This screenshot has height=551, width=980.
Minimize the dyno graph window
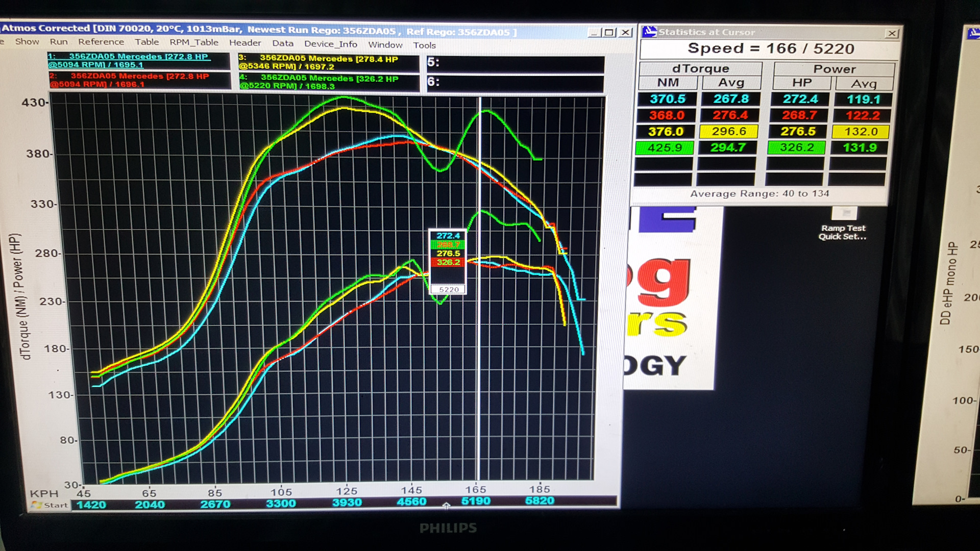point(594,33)
